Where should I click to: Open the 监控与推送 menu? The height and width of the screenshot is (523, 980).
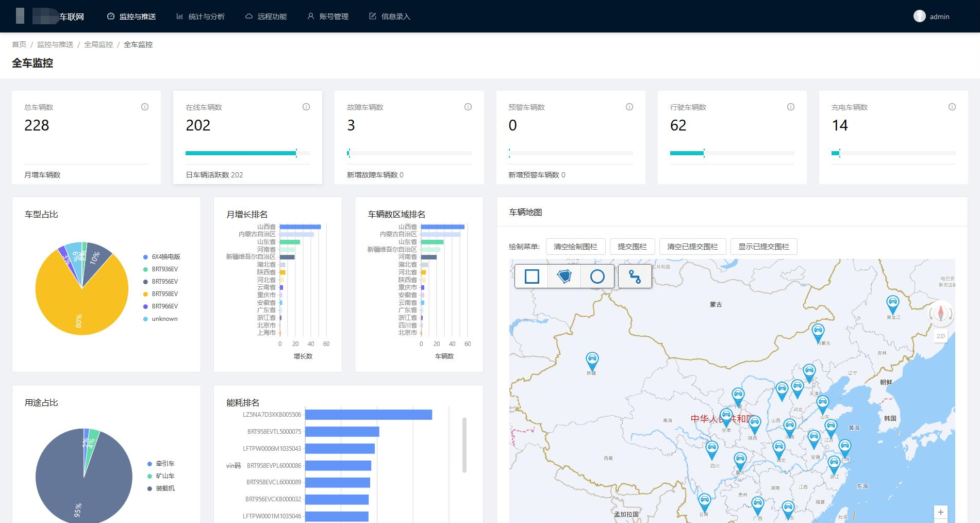131,17
